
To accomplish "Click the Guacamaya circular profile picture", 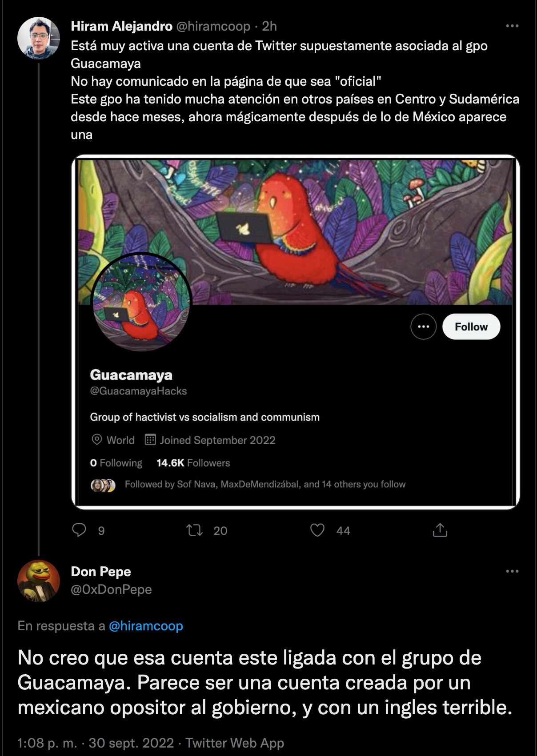I will tap(141, 302).
